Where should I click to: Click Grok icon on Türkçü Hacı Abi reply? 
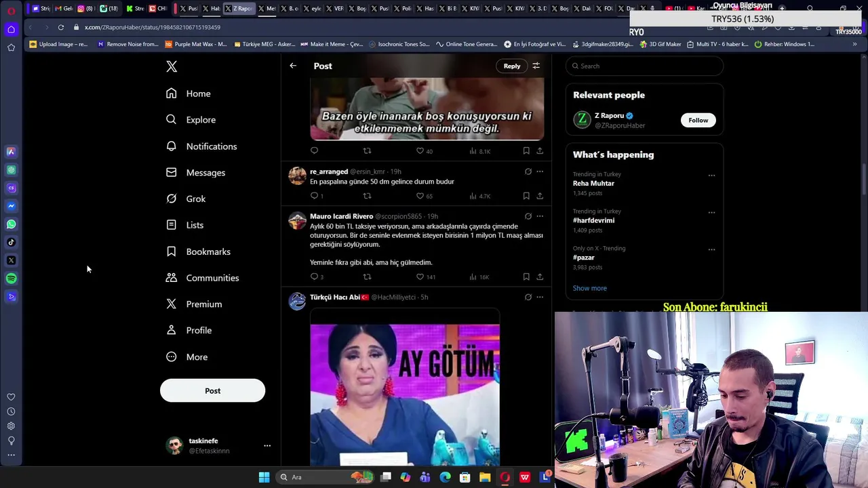coord(528,297)
